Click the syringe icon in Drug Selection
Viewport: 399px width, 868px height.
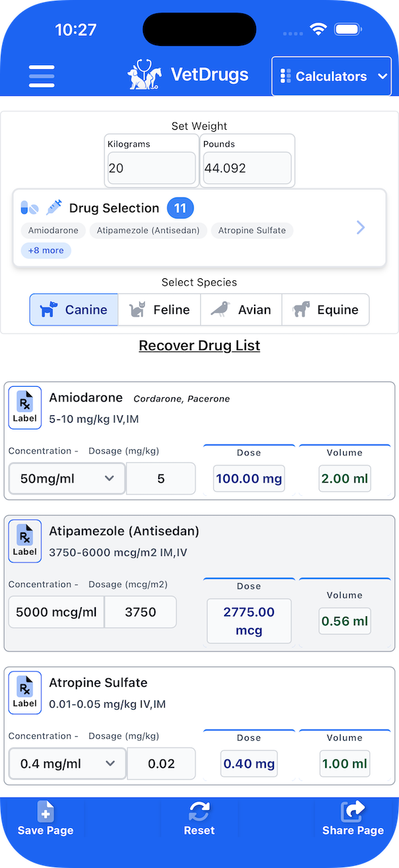tap(54, 208)
